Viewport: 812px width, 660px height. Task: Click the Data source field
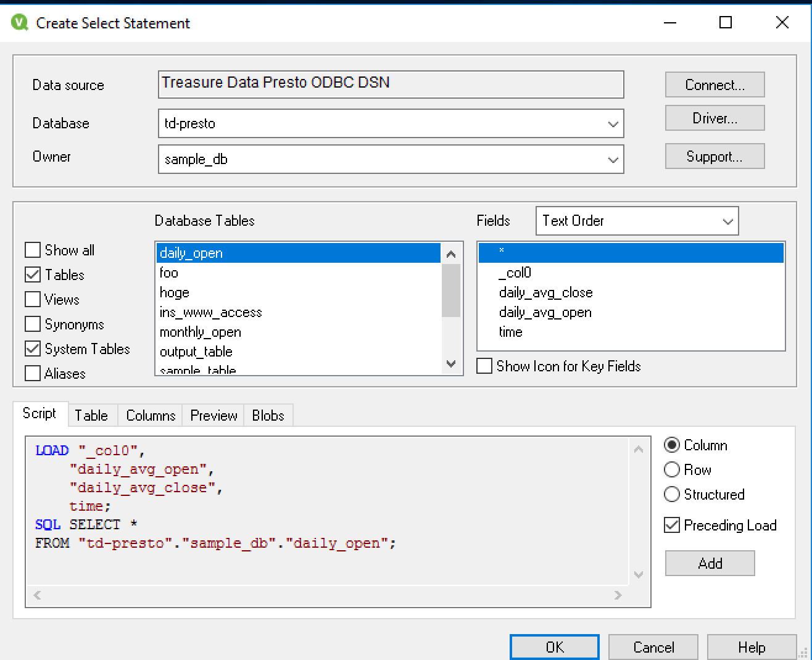click(x=391, y=84)
